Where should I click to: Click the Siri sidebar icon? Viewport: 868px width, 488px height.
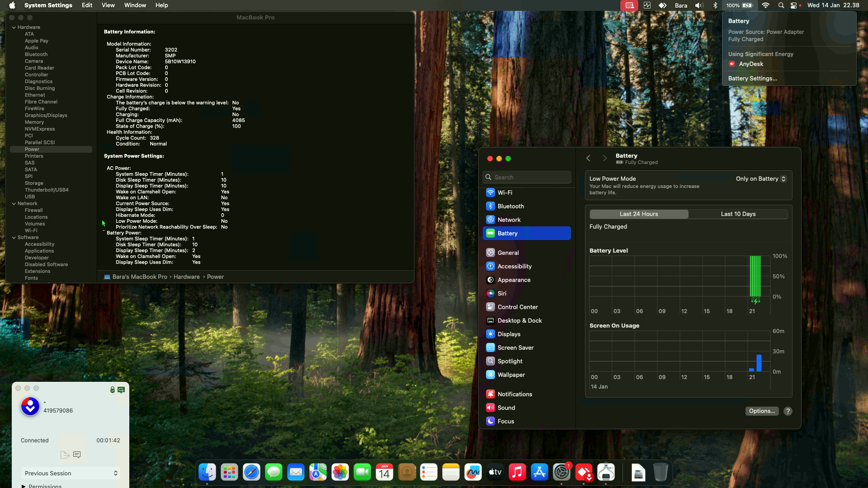(x=491, y=293)
